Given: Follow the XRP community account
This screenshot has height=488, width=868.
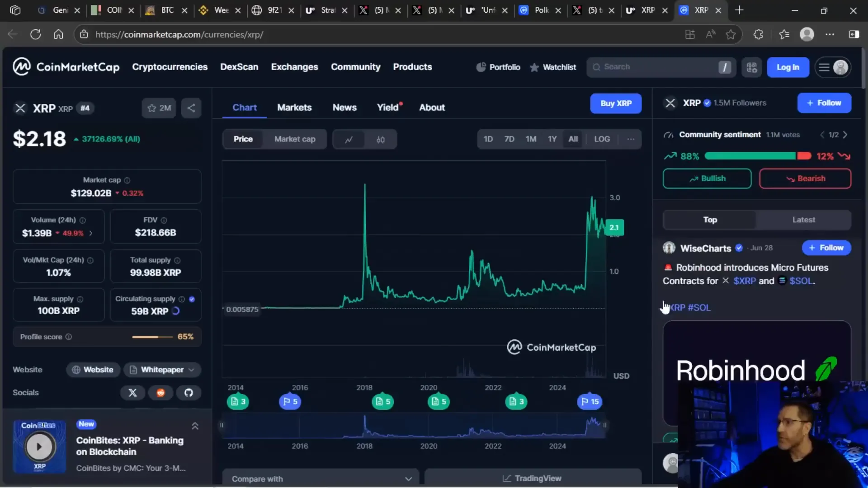Looking at the screenshot, I should (x=824, y=103).
